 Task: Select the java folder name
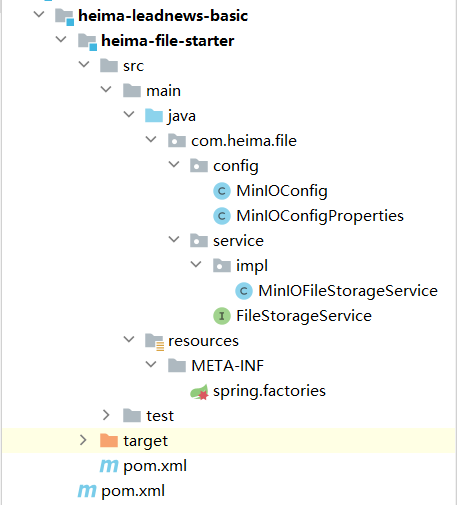tap(182, 117)
